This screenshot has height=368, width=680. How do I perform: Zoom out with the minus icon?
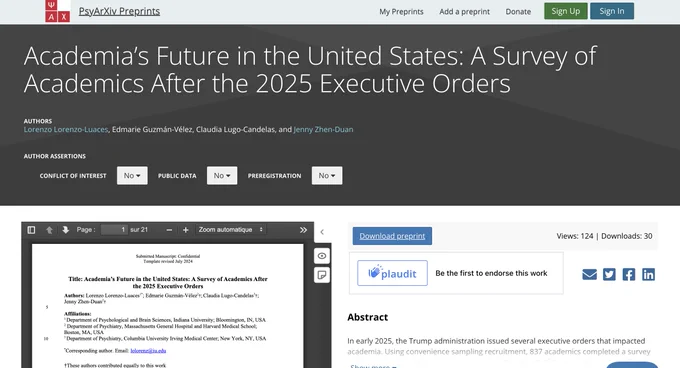[169, 230]
